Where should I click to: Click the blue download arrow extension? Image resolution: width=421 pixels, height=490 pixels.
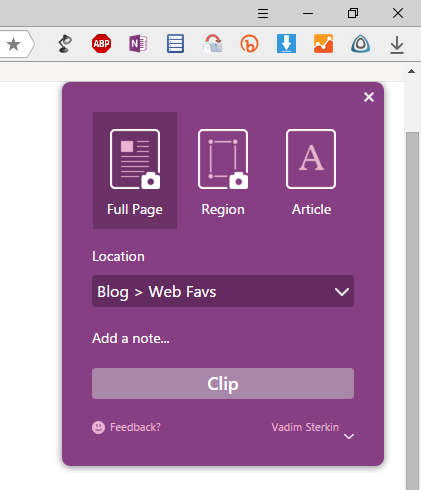286,44
